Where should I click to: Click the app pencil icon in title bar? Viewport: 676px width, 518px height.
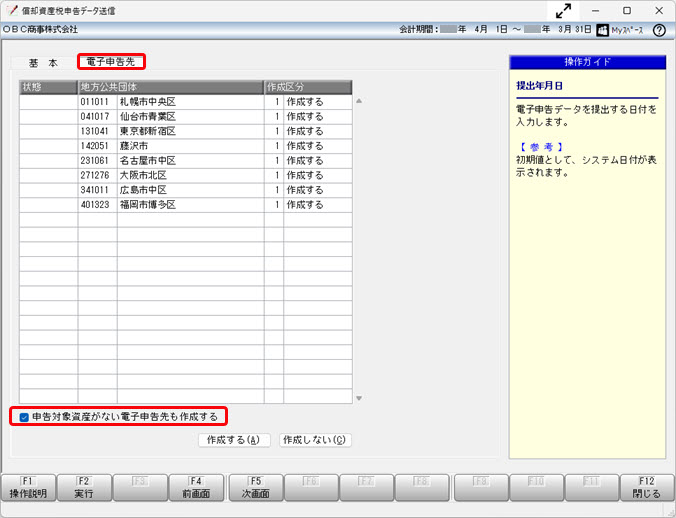point(10,11)
